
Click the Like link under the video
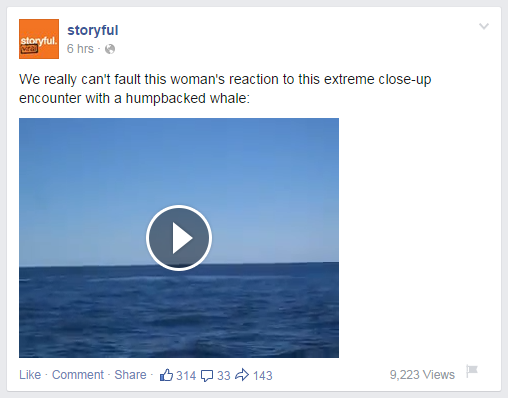(30, 375)
